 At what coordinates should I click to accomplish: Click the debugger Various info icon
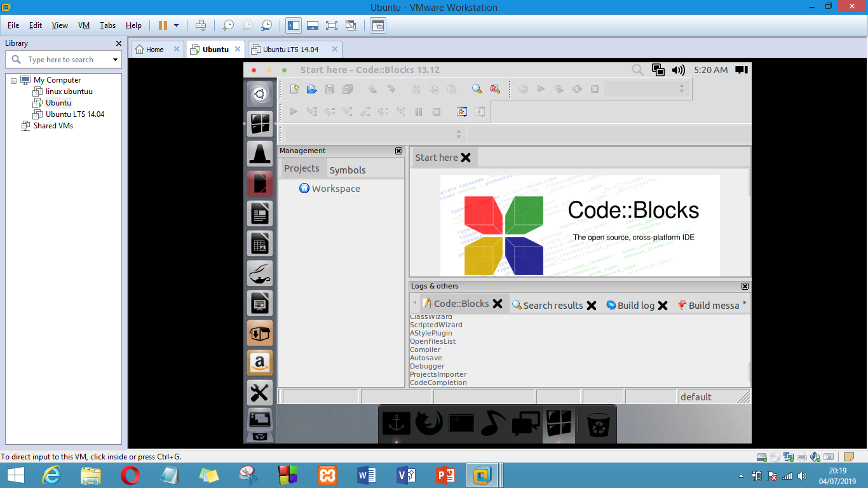[480, 112]
